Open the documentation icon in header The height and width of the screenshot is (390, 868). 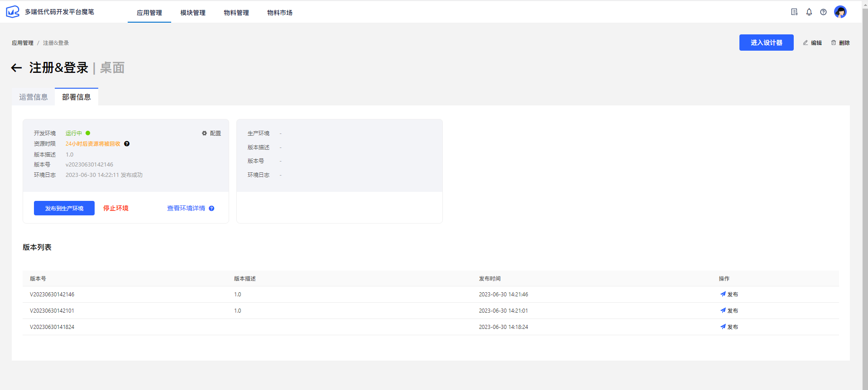point(794,12)
